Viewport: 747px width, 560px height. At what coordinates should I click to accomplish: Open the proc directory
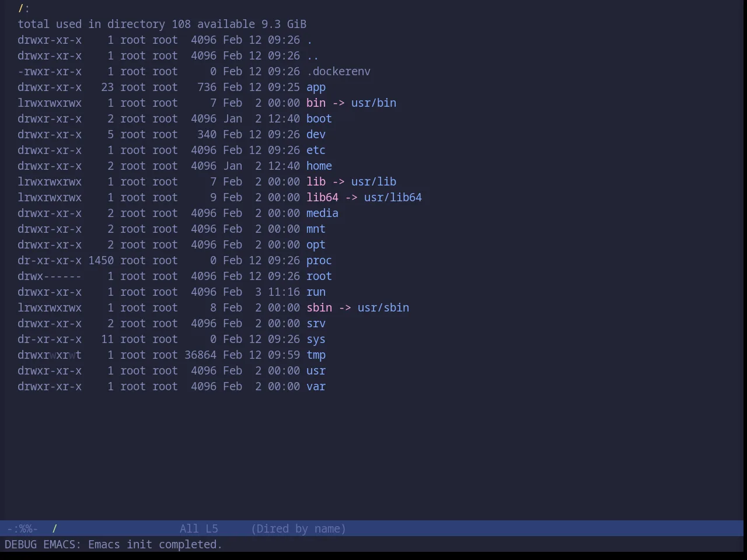(x=319, y=261)
